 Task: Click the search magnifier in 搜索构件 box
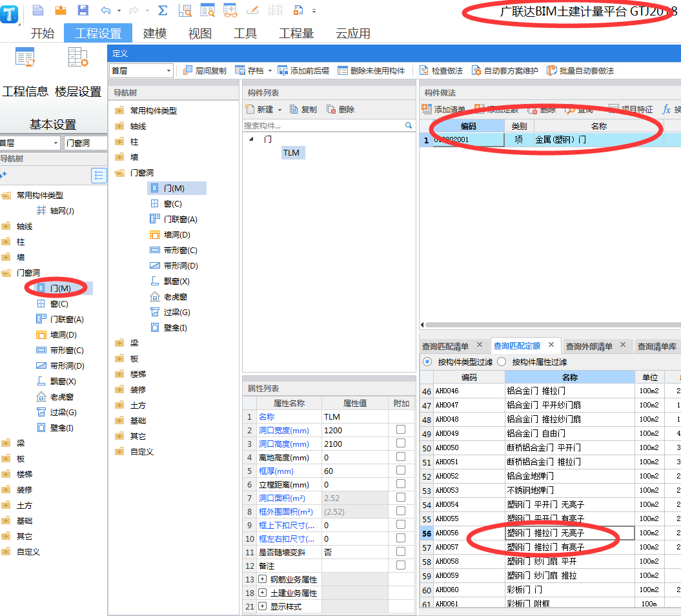pos(408,125)
